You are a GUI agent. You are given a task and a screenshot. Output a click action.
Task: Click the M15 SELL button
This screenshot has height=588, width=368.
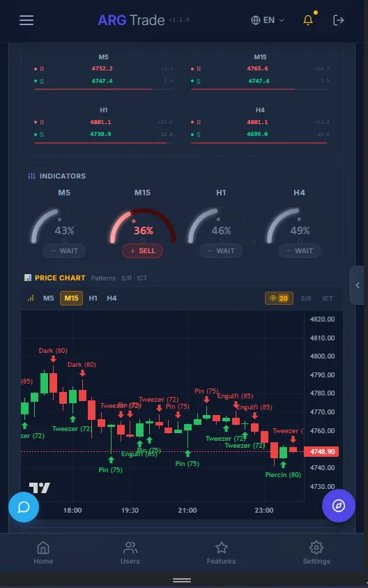coord(142,251)
